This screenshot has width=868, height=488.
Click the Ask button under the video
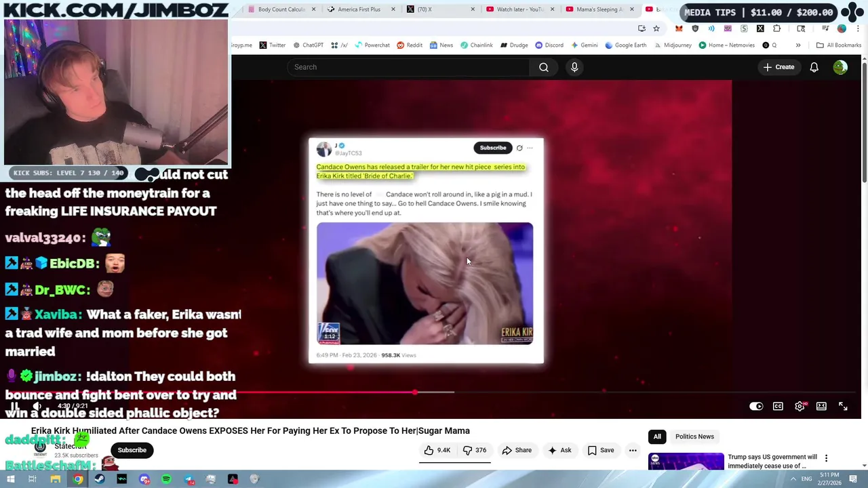(x=559, y=450)
